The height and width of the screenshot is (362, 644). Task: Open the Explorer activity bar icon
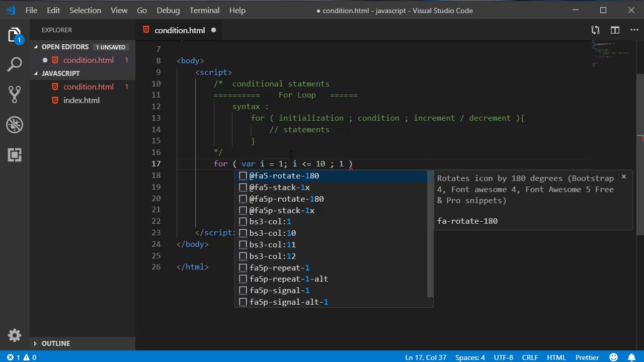click(x=15, y=35)
